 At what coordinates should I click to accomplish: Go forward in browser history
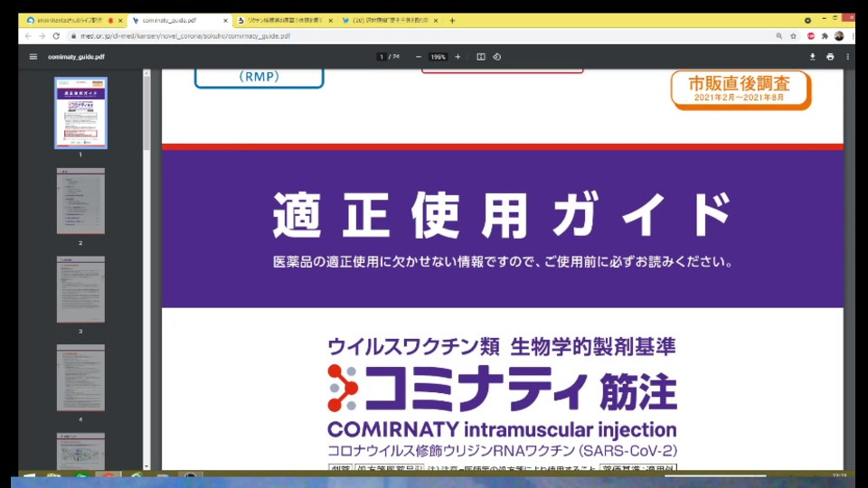42,36
